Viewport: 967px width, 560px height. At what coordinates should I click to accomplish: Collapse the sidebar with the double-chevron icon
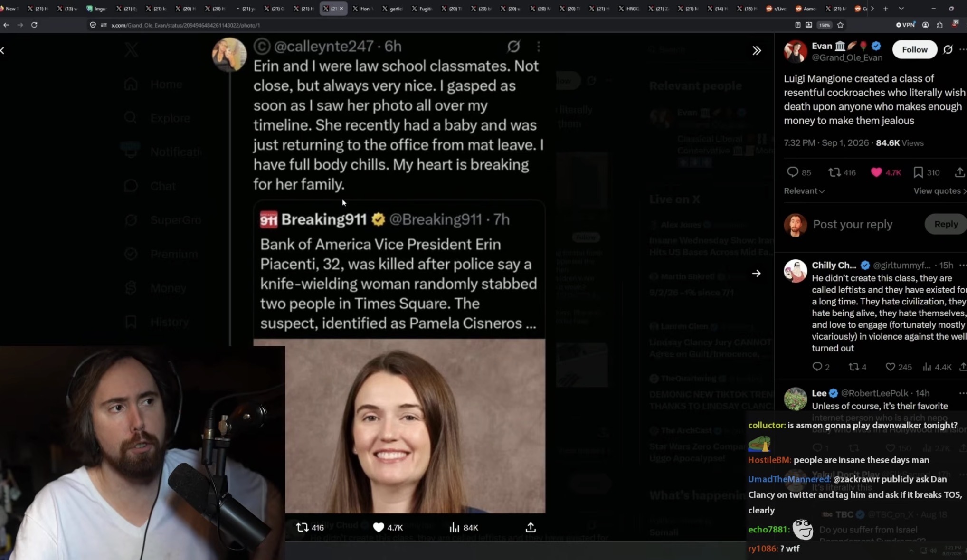coord(757,50)
